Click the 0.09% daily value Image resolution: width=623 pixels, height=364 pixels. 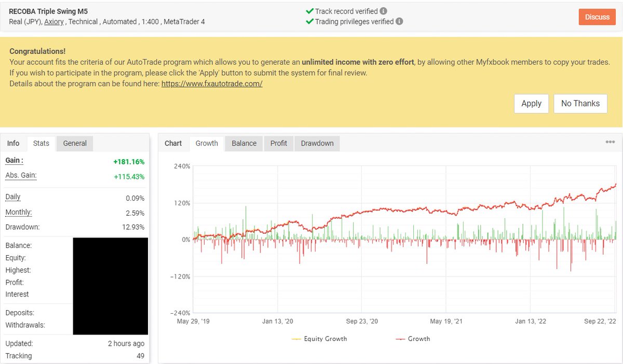[x=134, y=198]
